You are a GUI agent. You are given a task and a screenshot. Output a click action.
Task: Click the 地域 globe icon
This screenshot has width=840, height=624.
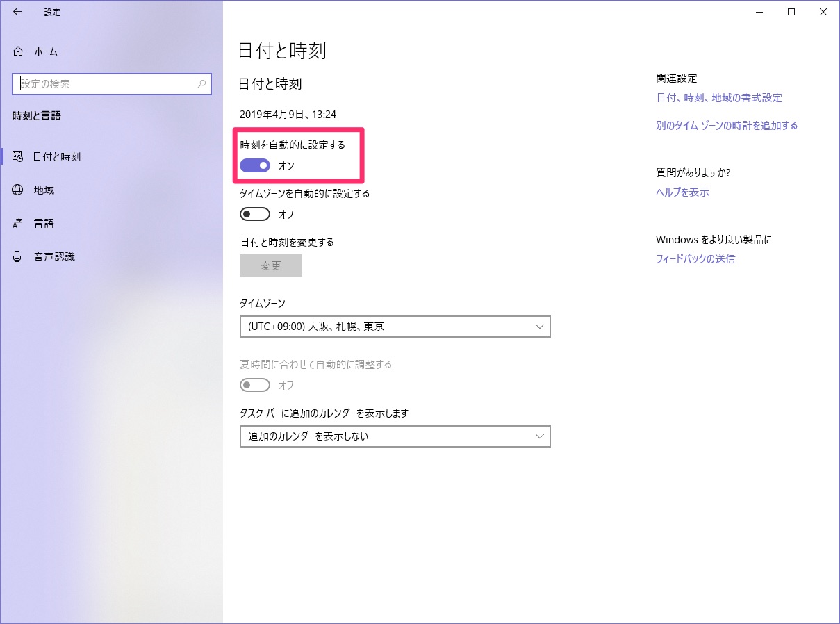pyautogui.click(x=18, y=190)
